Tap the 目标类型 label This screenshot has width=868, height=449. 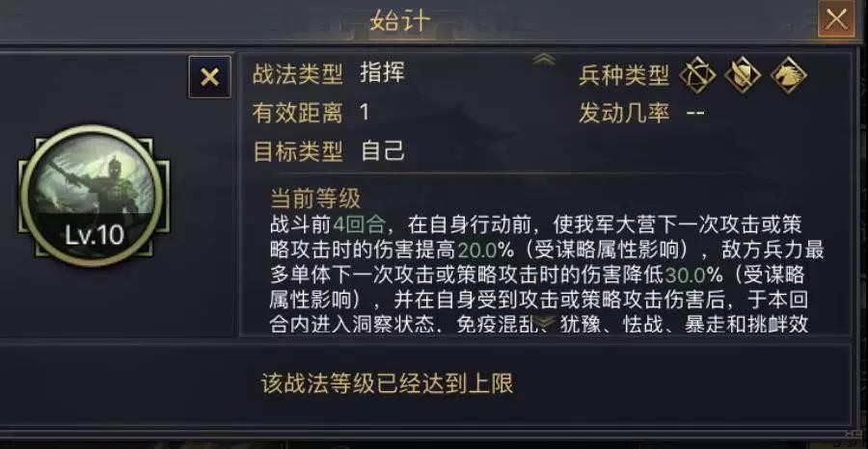point(297,151)
